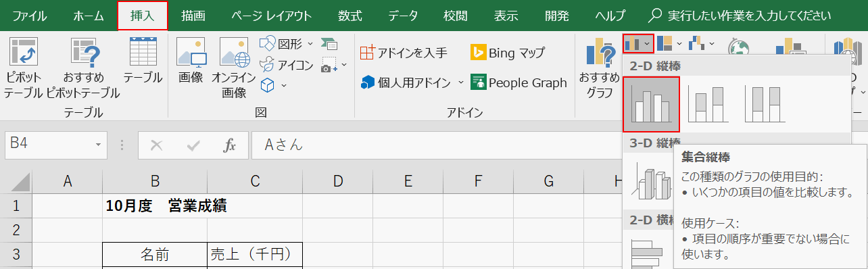Click the formula bar enter checkmark
This screenshot has height=269, width=868.
[x=193, y=145]
